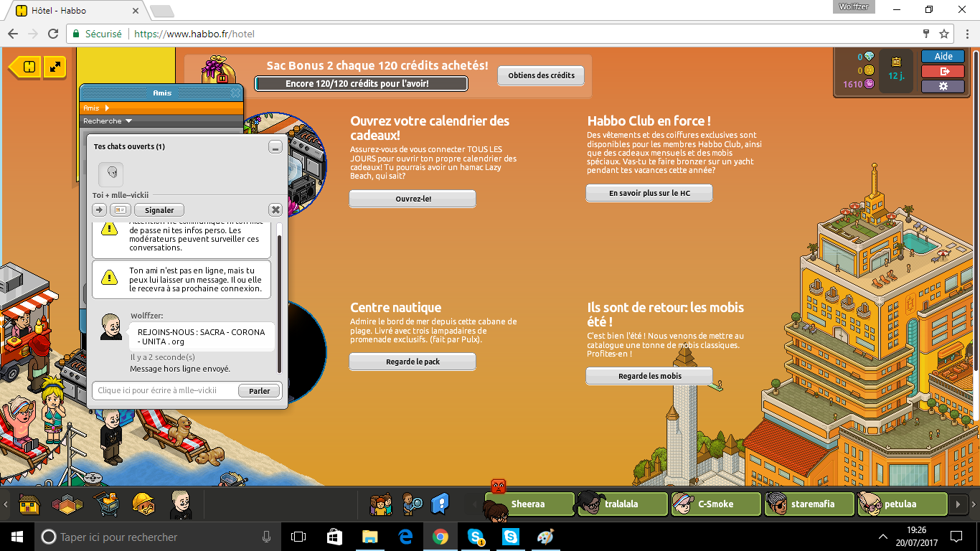Viewport: 980px width, 551px height.
Task: Click En savoir plus sur le HC
Action: [649, 193]
